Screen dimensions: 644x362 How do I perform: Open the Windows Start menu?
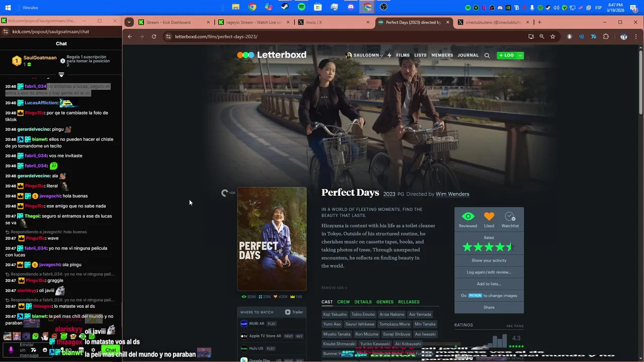tap(9, 7)
